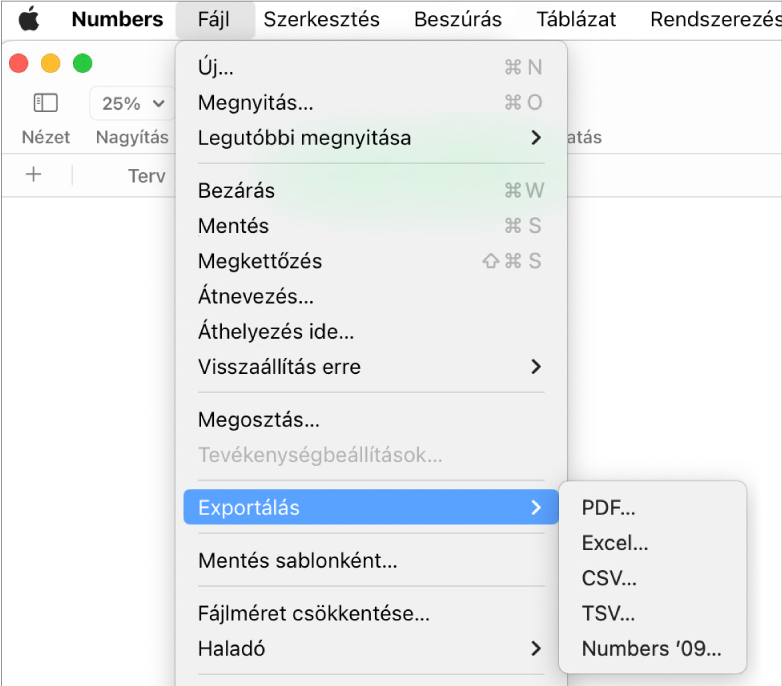Click the green full-screen button

83,63
